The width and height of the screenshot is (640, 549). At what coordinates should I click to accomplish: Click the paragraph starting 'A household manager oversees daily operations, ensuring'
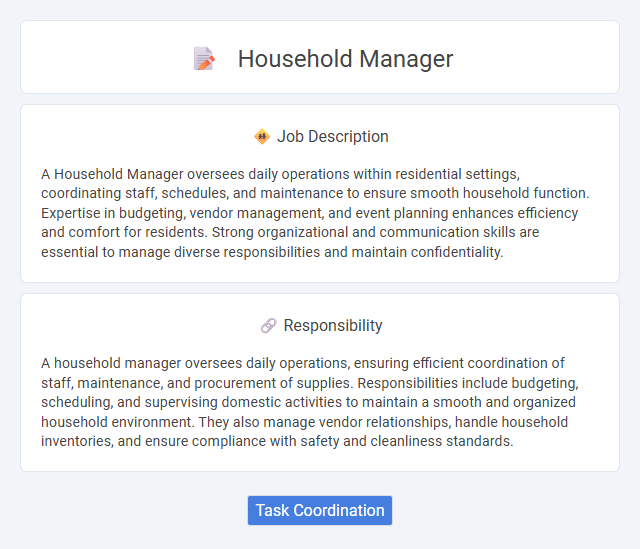tap(310, 402)
